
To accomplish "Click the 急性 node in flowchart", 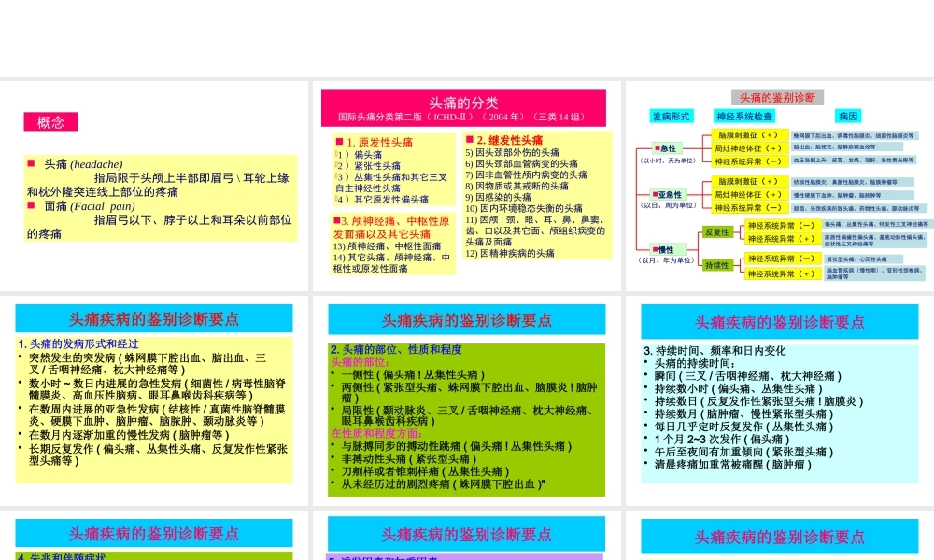I will coord(667,148).
